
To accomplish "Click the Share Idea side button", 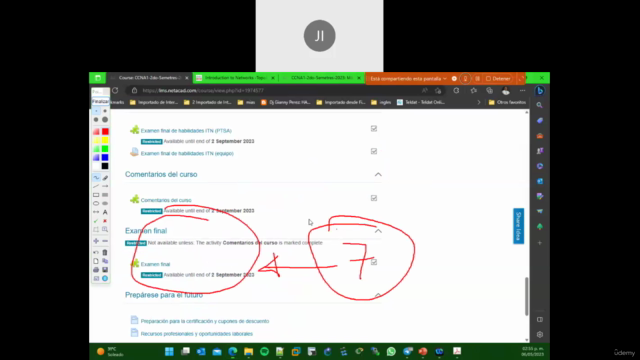I will [518, 226].
